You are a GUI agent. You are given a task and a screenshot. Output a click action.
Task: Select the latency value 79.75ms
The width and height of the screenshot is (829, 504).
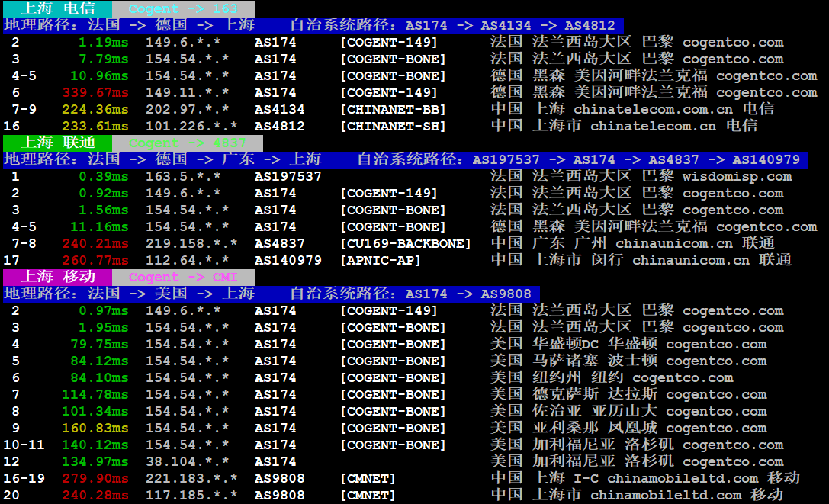tap(99, 345)
